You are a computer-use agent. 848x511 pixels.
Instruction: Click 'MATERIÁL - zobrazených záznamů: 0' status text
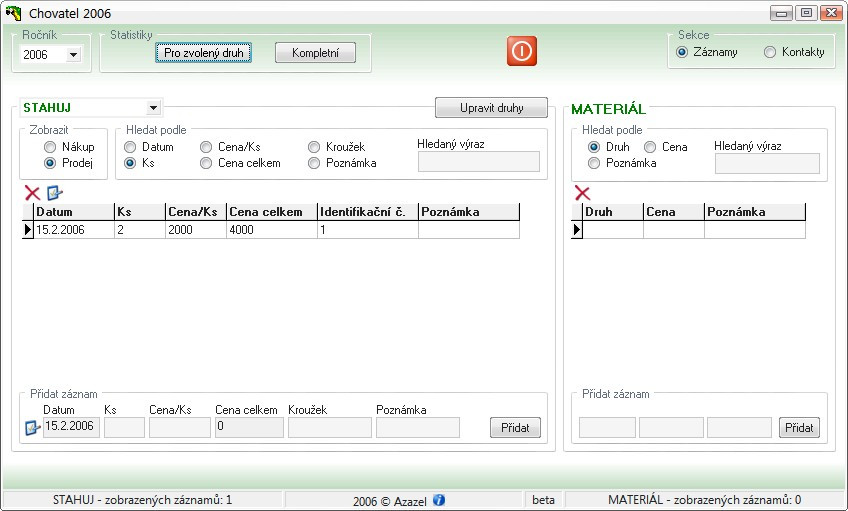tap(704, 500)
